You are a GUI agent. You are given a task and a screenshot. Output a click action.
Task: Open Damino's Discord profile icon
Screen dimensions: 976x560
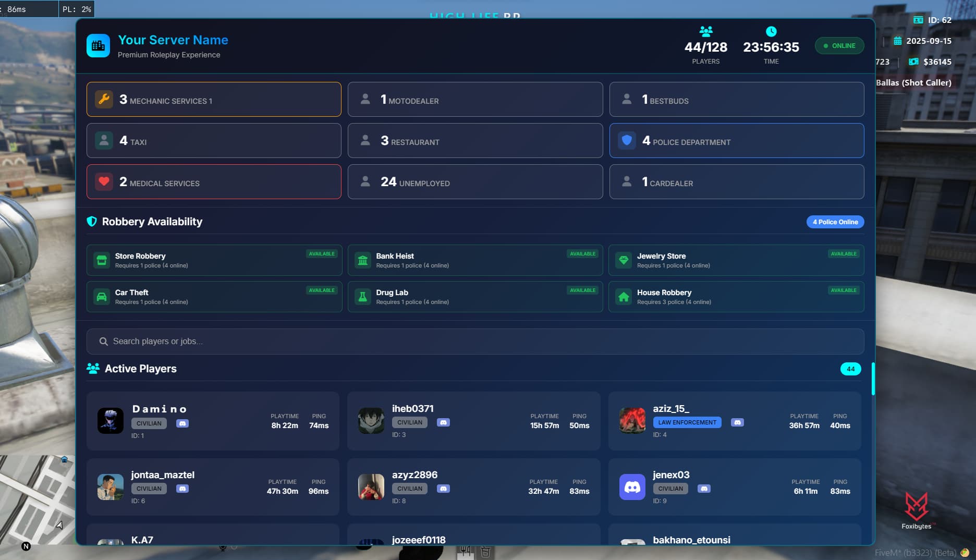click(182, 423)
